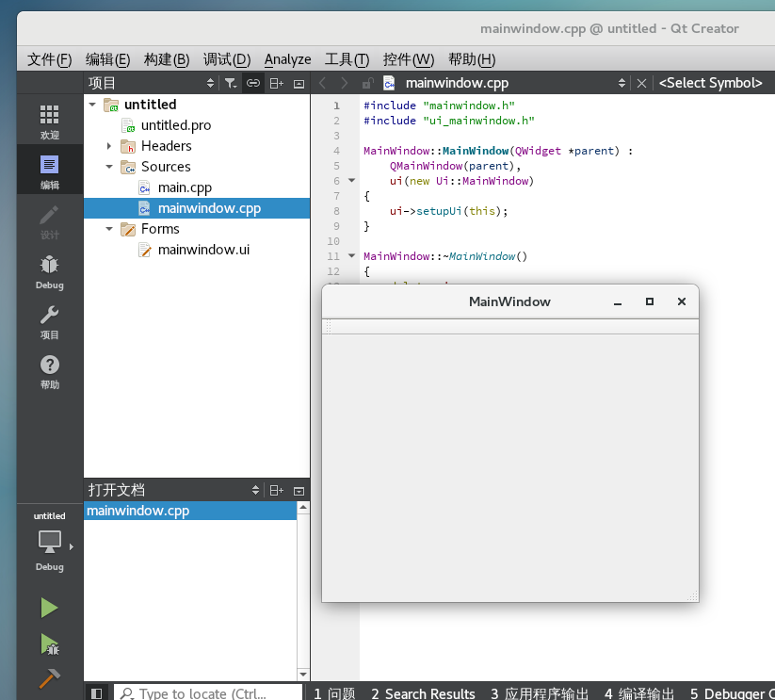The image size is (775, 700).
Task: Build project with the hammer icon
Action: (49, 678)
